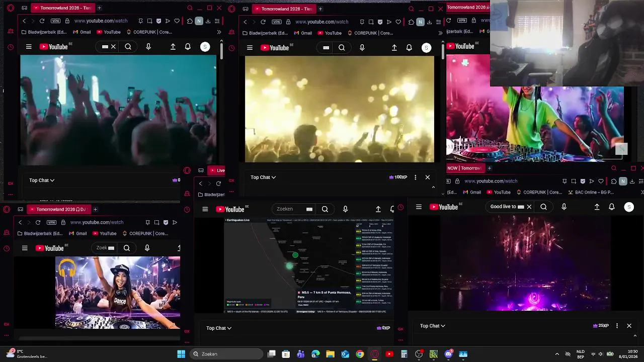Screen dimensions: 644x362
Task: Open the 'BAC Online - BG P...' bookmark
Action: click(x=591, y=192)
